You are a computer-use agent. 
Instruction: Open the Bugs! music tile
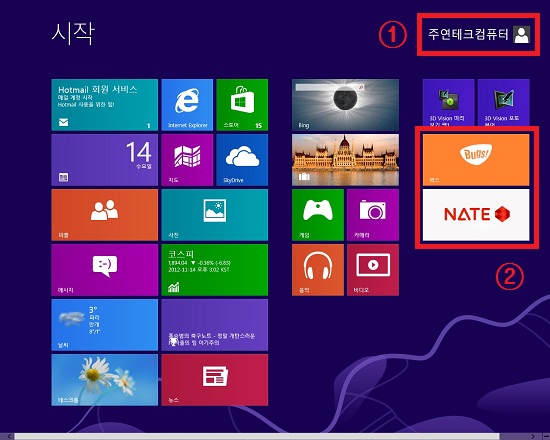pos(476,160)
